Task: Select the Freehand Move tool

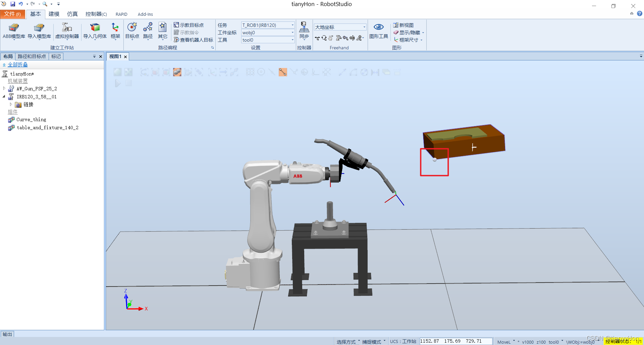Action: point(317,38)
